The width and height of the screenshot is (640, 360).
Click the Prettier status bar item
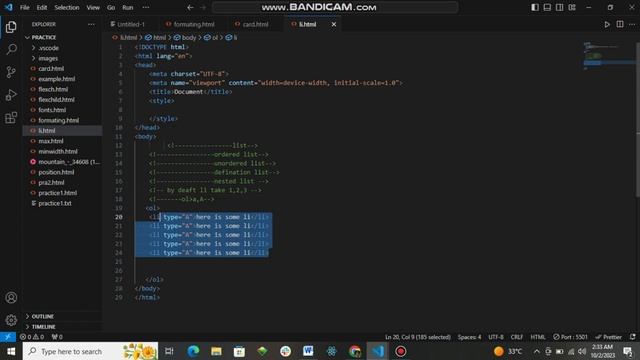[x=608, y=337]
